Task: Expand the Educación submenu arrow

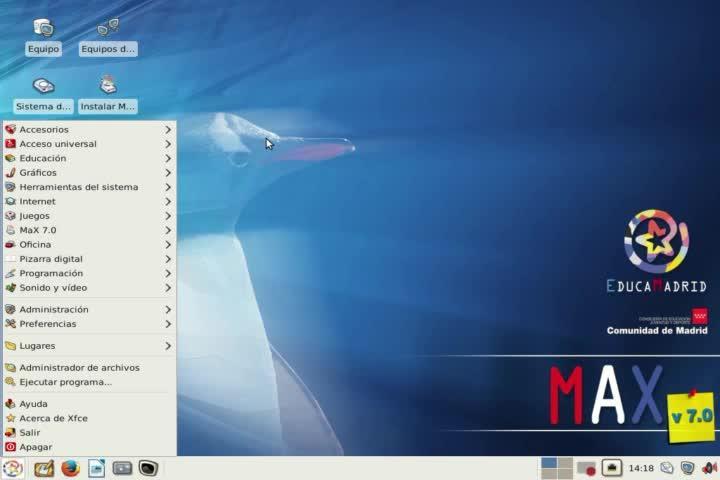Action: click(168, 158)
